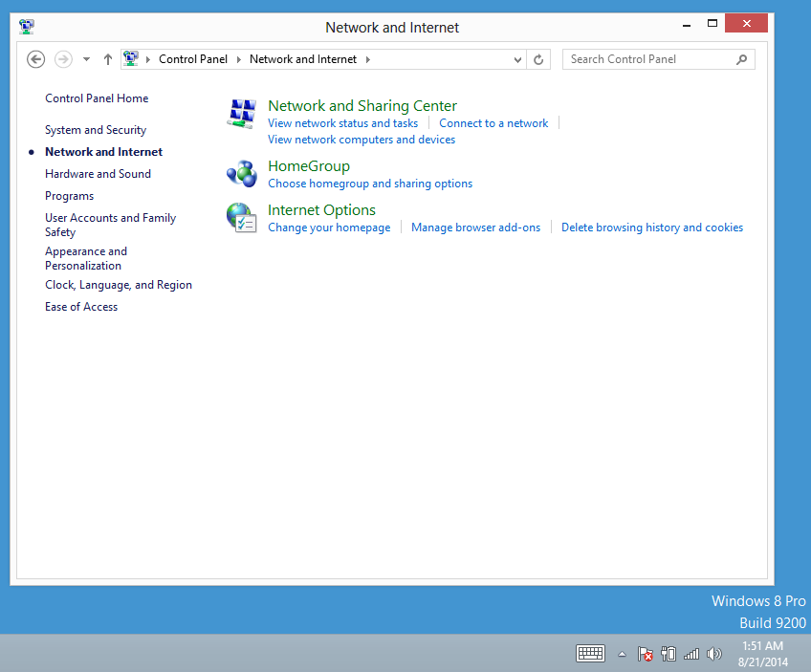
Task: Click the search magnifier icon
Action: point(742,59)
